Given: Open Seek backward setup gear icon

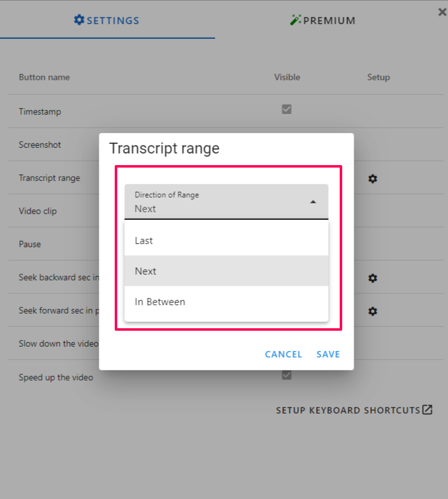Looking at the screenshot, I should [x=373, y=278].
